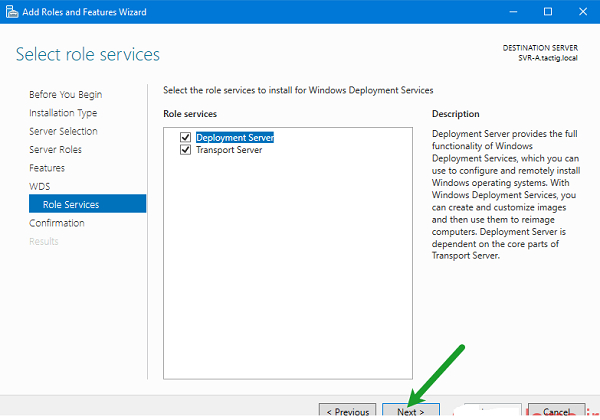This screenshot has width=600, height=420.
Task: Go to Before You Begin step
Action: pyautogui.click(x=65, y=95)
